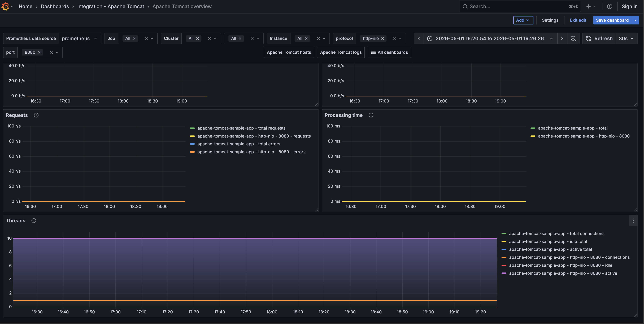This screenshot has height=324, width=644.
Task: Click the info icon beside Requests title
Action: pyautogui.click(x=36, y=115)
